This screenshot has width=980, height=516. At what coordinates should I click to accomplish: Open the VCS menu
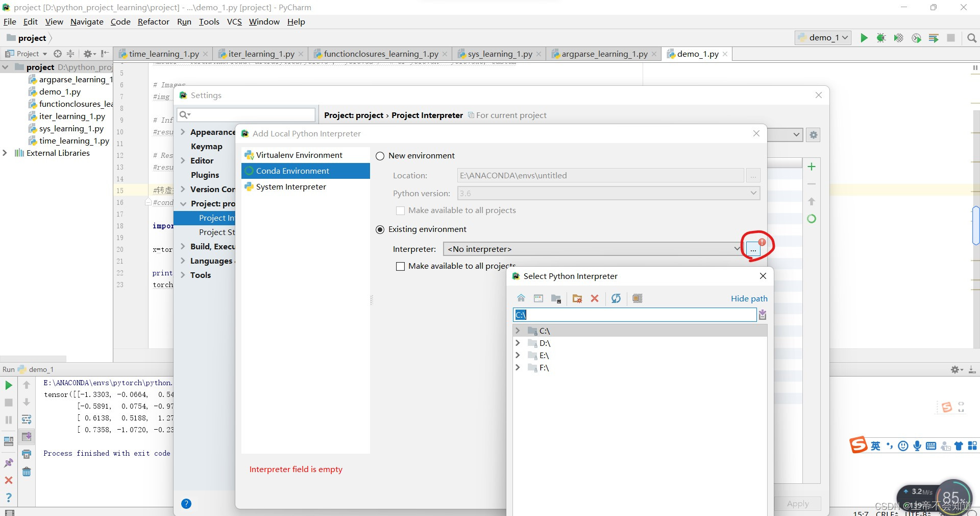pyautogui.click(x=234, y=21)
